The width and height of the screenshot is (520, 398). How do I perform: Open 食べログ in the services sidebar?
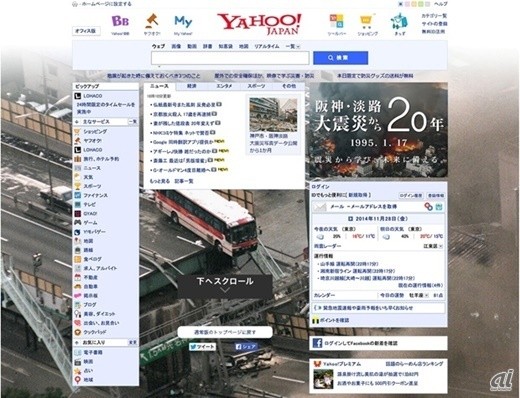tap(92, 259)
